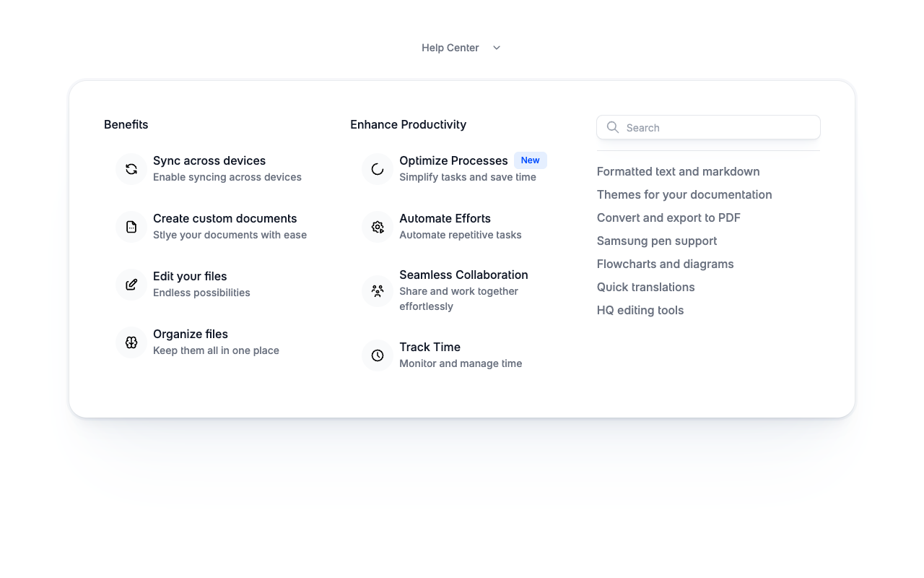924x578 pixels.
Task: Select Edit your files item
Action: coord(216,285)
